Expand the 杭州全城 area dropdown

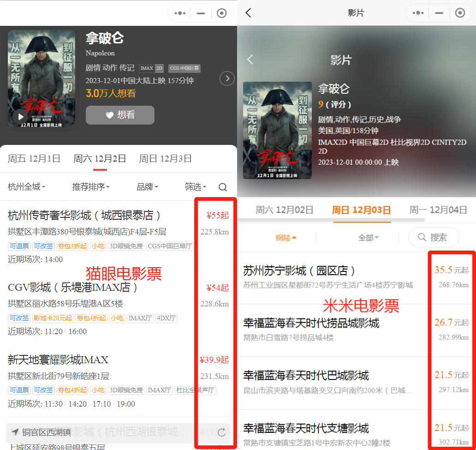[x=26, y=187]
